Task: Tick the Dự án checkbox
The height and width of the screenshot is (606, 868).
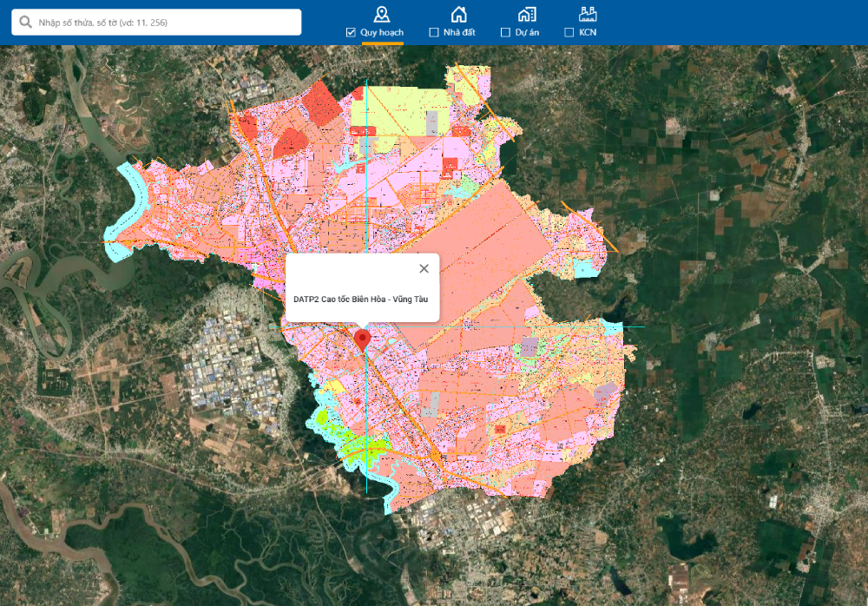Action: (x=505, y=33)
